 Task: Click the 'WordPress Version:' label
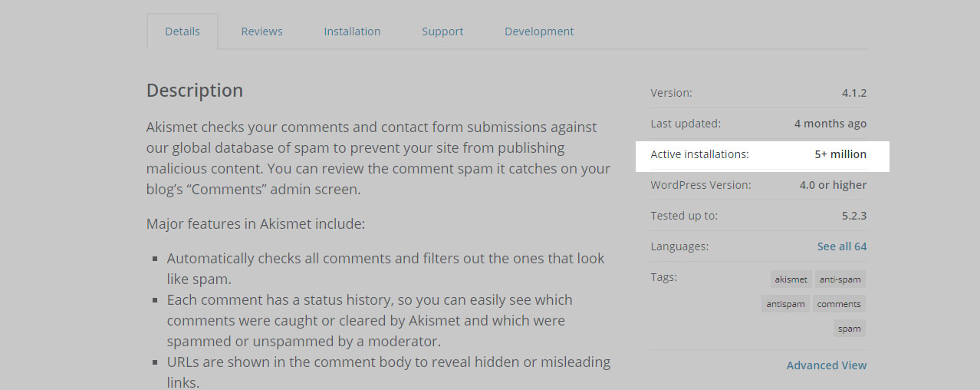(701, 185)
